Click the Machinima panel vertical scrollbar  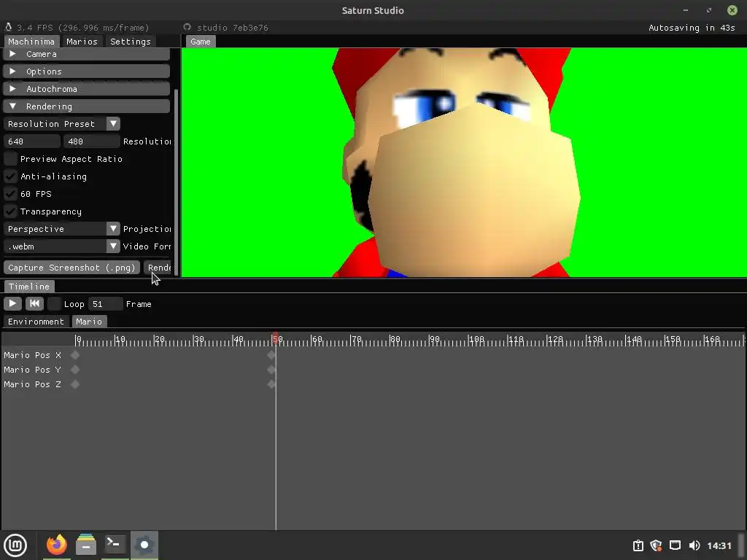pos(177,182)
